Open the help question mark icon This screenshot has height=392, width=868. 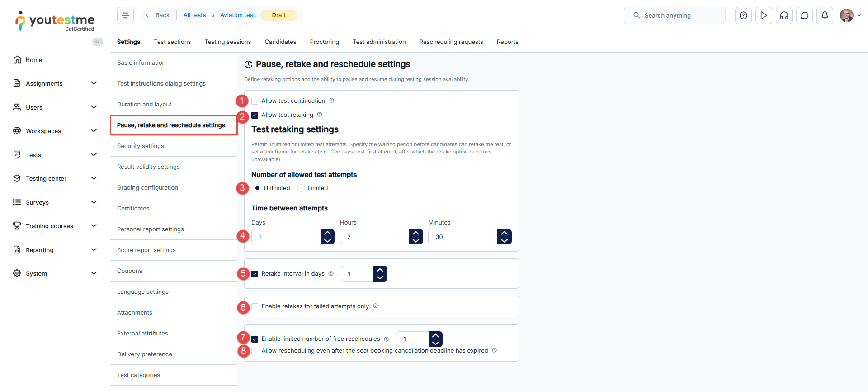pyautogui.click(x=743, y=15)
